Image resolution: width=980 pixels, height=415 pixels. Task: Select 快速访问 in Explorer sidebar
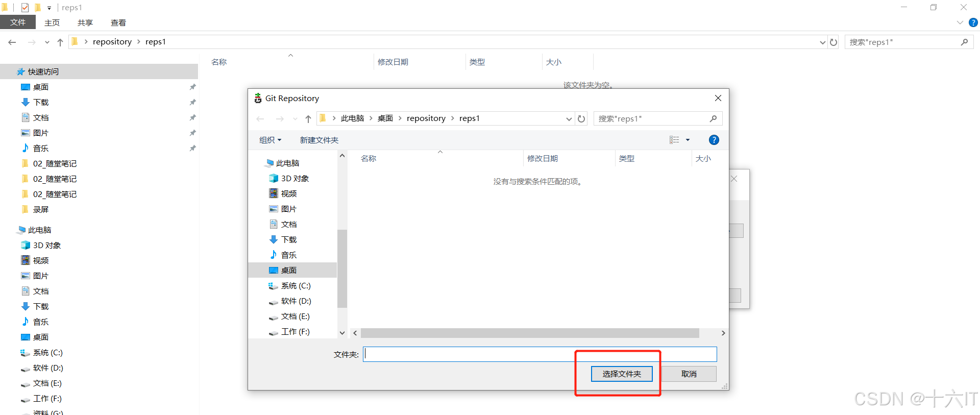tap(99, 71)
